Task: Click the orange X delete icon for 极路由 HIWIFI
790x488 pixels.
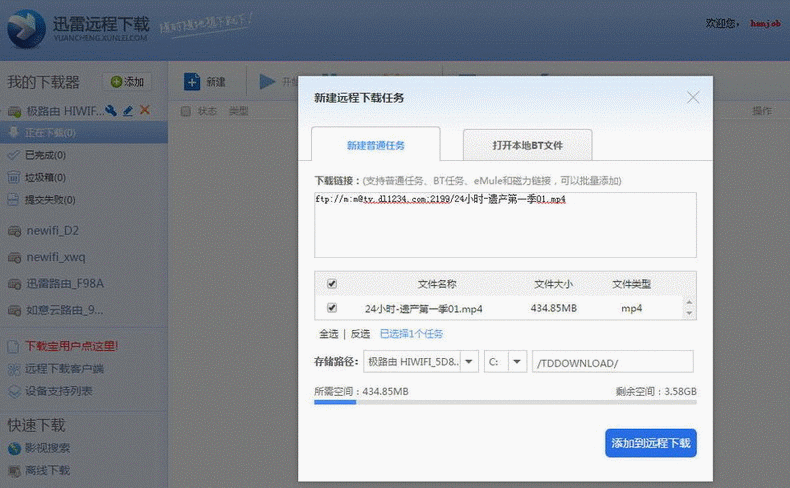Action: [x=145, y=110]
